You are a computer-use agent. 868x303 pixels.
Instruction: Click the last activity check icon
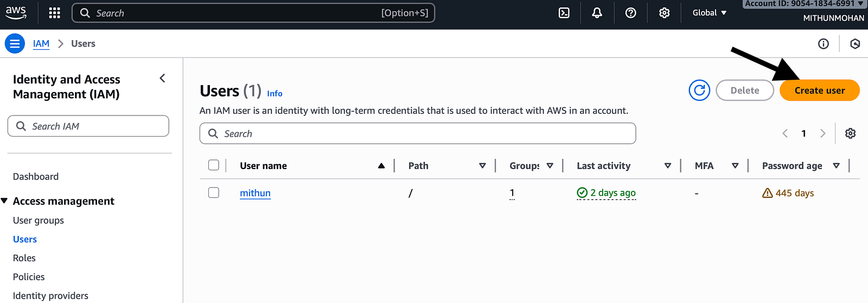tap(582, 192)
